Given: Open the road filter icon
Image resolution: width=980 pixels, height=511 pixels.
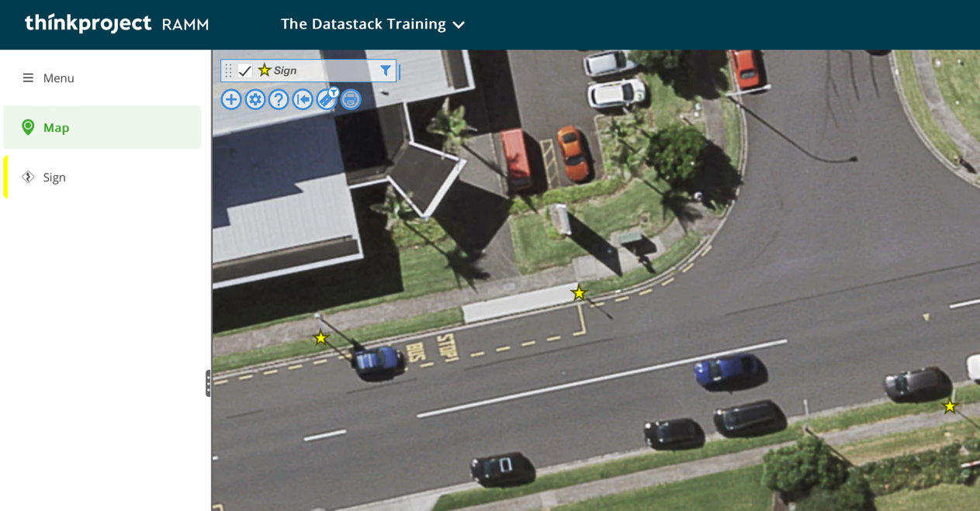Looking at the screenshot, I should [327, 98].
